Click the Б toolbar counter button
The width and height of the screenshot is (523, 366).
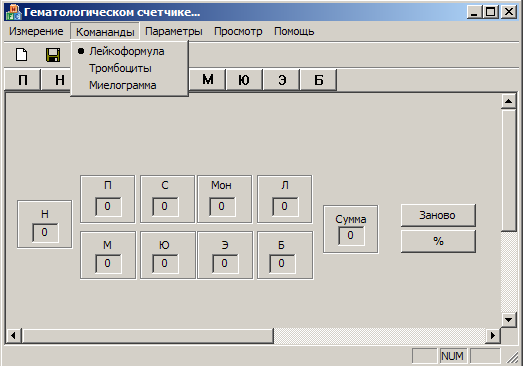tap(318, 80)
